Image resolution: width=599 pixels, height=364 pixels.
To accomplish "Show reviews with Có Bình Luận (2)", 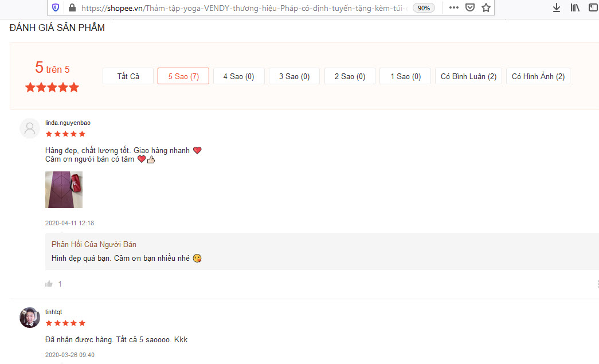I will (468, 76).
